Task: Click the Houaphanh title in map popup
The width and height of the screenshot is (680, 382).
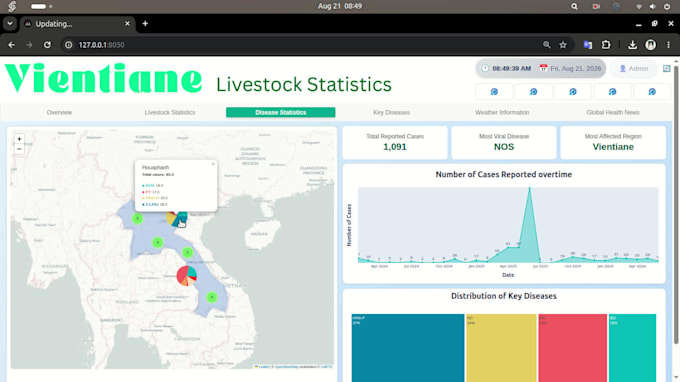Action: tap(156, 167)
